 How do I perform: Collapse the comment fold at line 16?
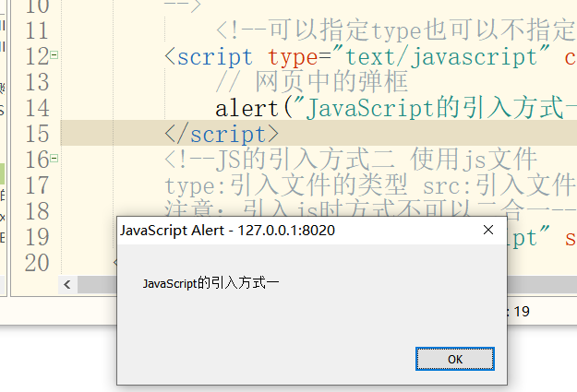[54, 159]
